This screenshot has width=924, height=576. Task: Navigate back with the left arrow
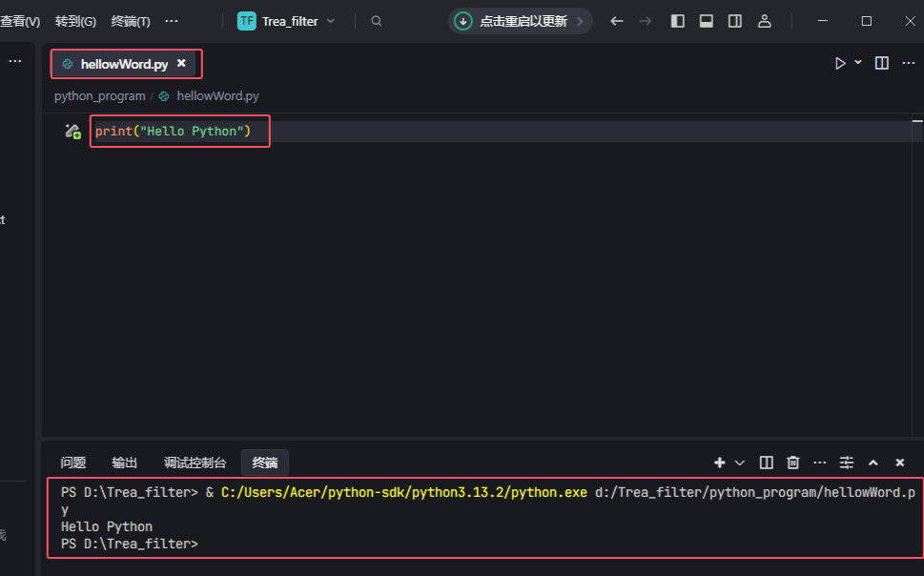point(616,21)
